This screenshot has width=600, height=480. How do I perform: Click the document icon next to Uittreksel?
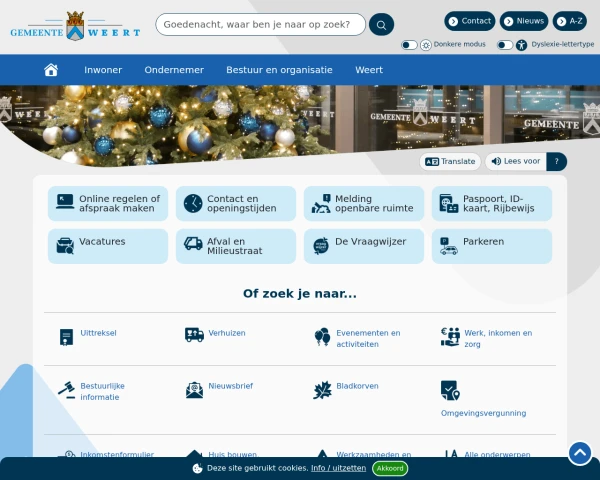pyautogui.click(x=66, y=337)
